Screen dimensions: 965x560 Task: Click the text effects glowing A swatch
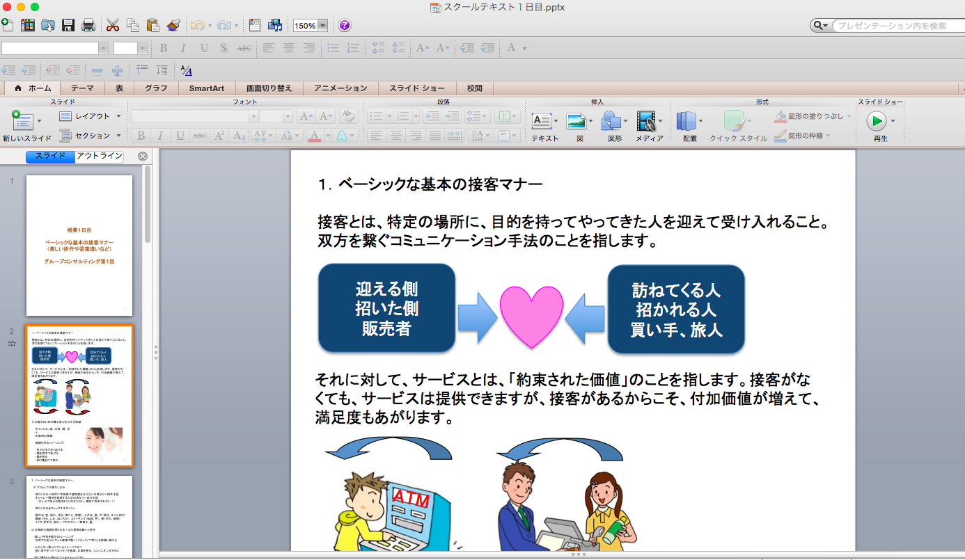point(342,136)
